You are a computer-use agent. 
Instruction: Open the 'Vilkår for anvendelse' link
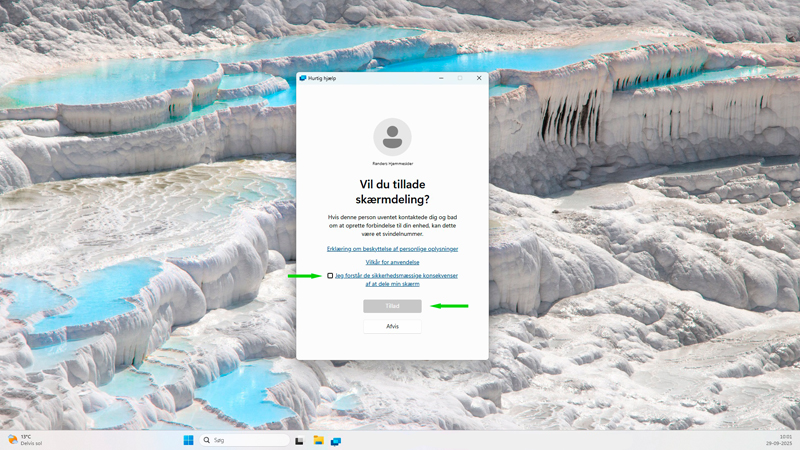(x=392, y=262)
